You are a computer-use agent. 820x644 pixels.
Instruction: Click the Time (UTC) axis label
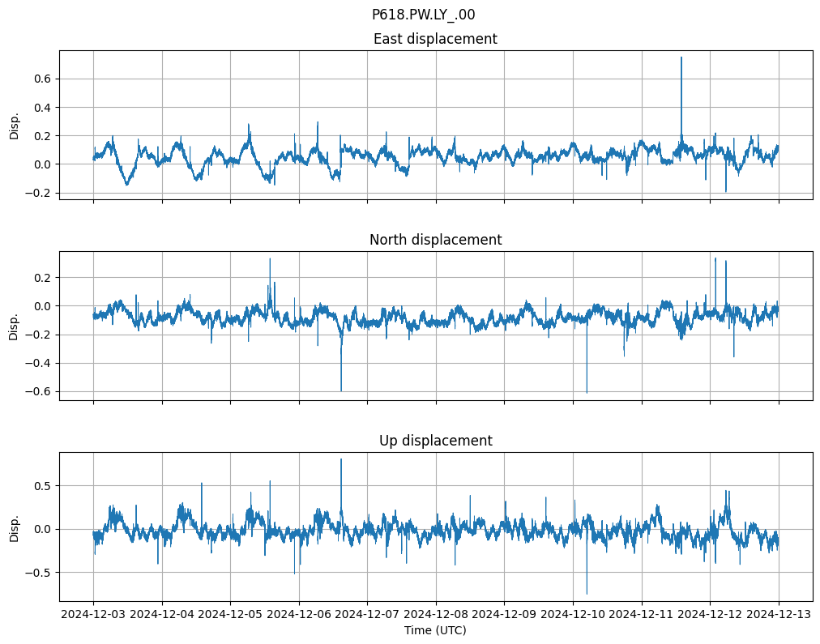(x=435, y=630)
